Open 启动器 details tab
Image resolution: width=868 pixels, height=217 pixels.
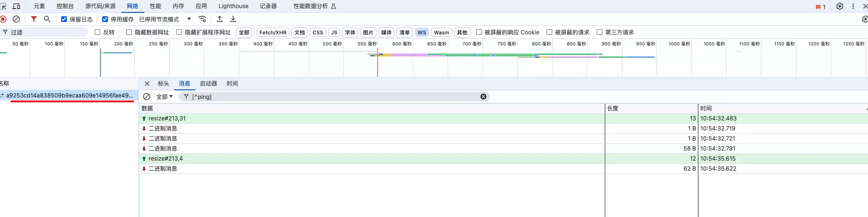click(208, 84)
